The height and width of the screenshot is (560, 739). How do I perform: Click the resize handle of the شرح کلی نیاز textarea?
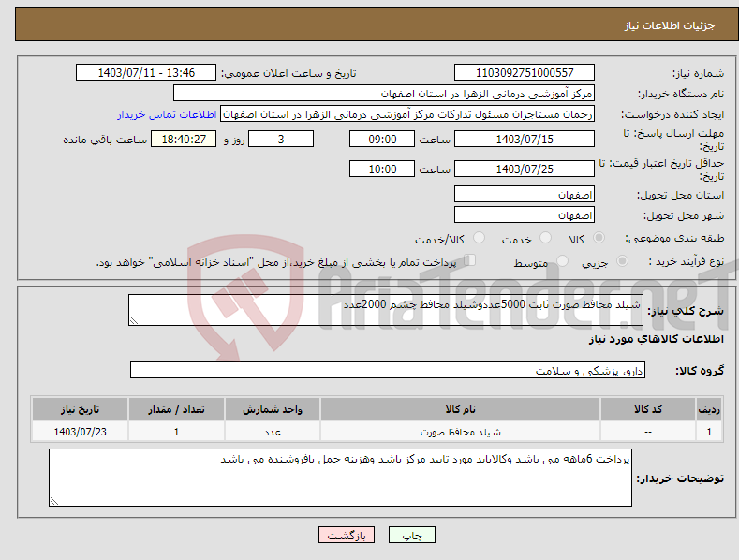(133, 320)
